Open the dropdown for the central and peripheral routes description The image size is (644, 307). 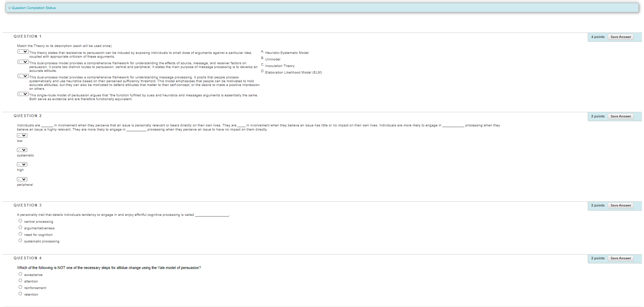23,62
